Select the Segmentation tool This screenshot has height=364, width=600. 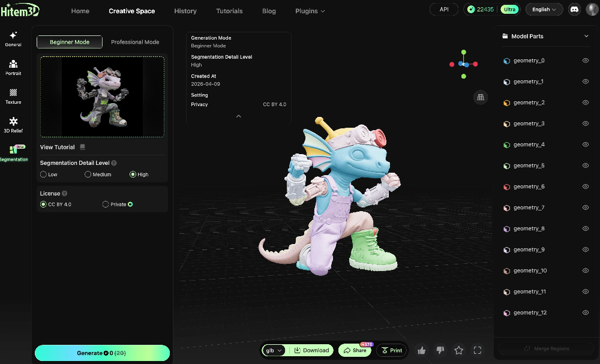pyautogui.click(x=13, y=154)
